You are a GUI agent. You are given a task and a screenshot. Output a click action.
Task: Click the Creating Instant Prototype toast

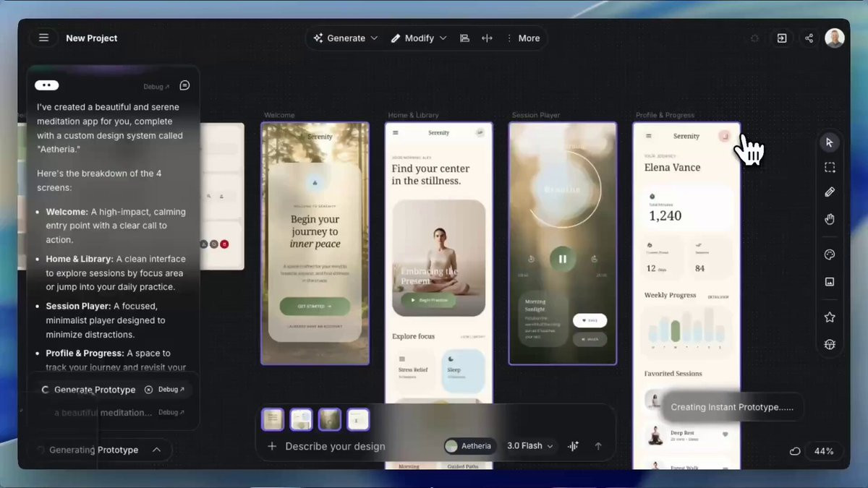click(x=732, y=407)
